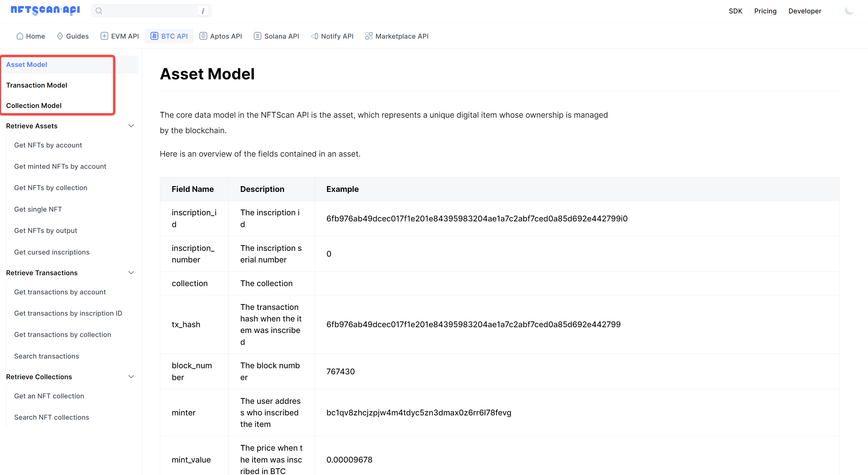868x475 pixels.
Task: Click the EVM API icon
Action: point(104,36)
